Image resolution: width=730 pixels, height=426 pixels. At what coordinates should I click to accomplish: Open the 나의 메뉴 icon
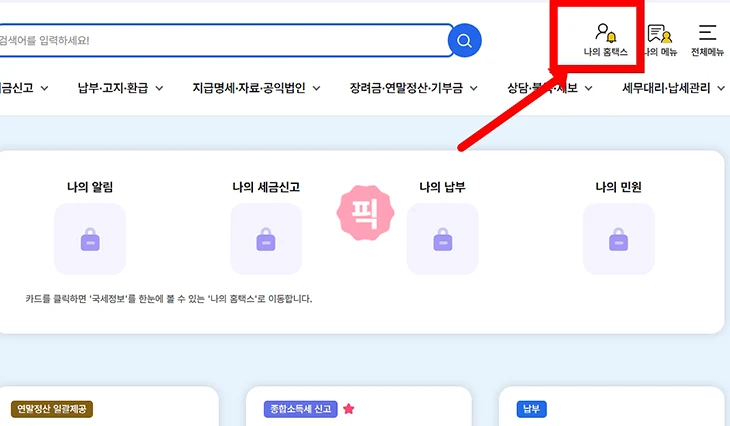pyautogui.click(x=659, y=36)
